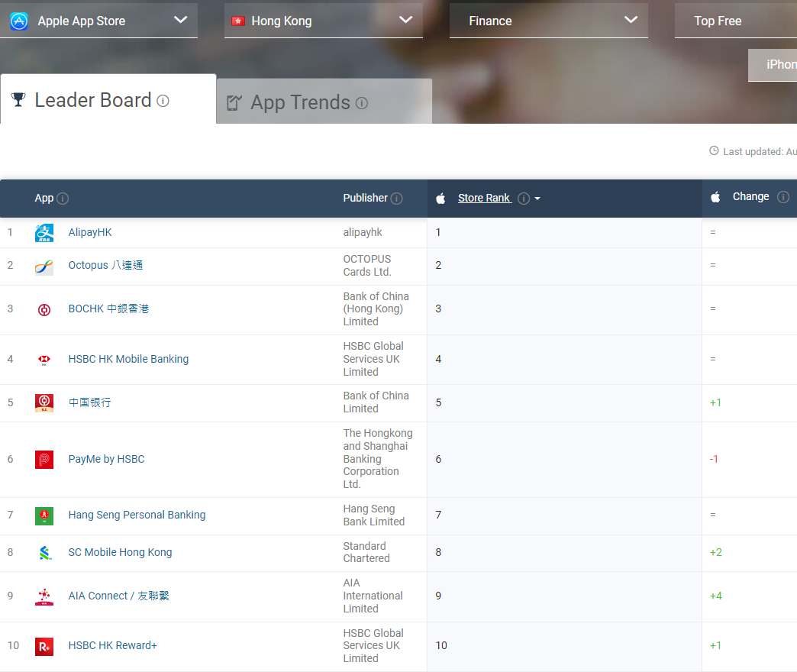Viewport: 797px width, 672px height.
Task: Select publisher Standard Chartered
Action: [366, 552]
